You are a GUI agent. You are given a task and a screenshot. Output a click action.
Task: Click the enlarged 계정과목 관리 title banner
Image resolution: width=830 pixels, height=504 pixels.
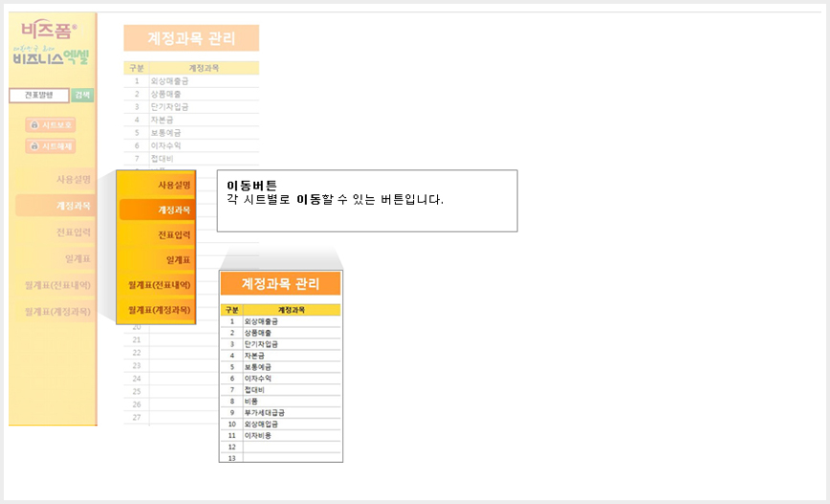point(280,284)
